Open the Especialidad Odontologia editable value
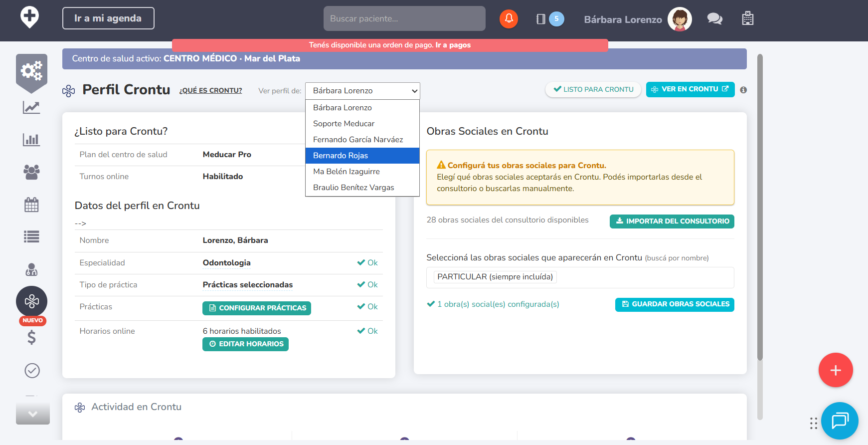 226,263
